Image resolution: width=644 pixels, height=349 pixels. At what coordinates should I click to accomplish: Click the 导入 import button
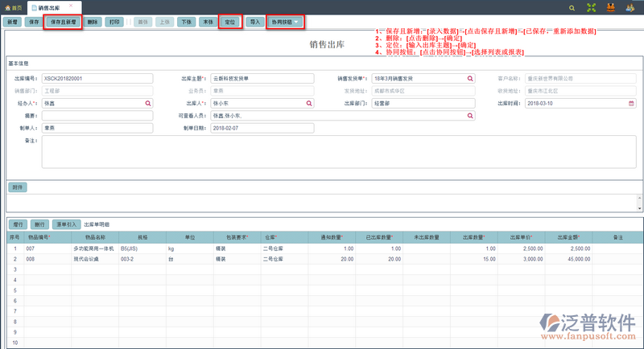[x=255, y=23]
